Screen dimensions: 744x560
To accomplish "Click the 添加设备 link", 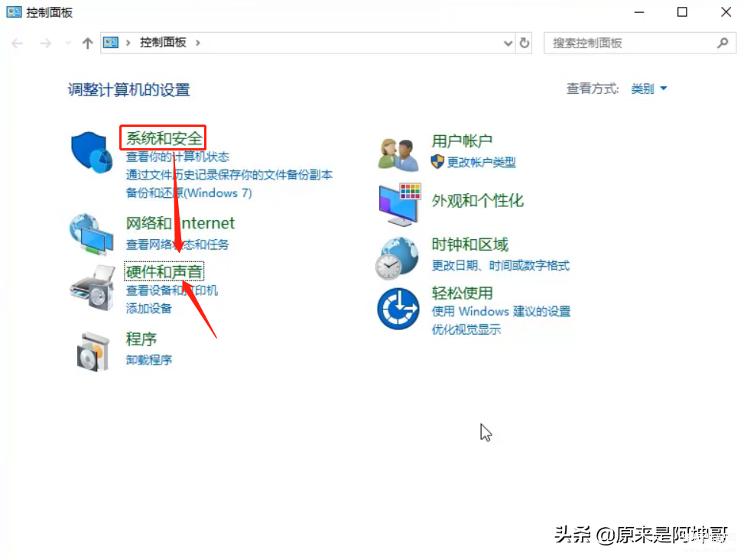I will coord(148,308).
